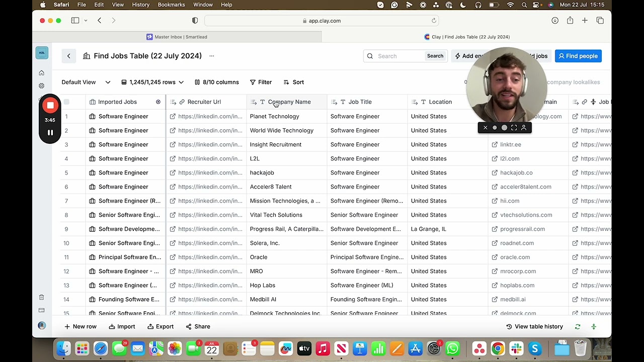The height and width of the screenshot is (362, 644).
Task: Go back with the arrow beside the table title
Action: coord(69,56)
